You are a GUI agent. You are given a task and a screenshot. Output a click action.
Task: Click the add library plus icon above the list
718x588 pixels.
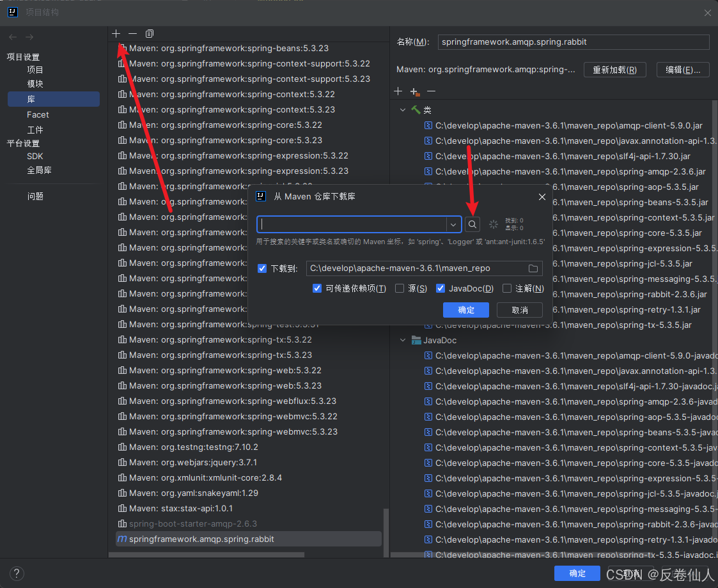point(116,33)
